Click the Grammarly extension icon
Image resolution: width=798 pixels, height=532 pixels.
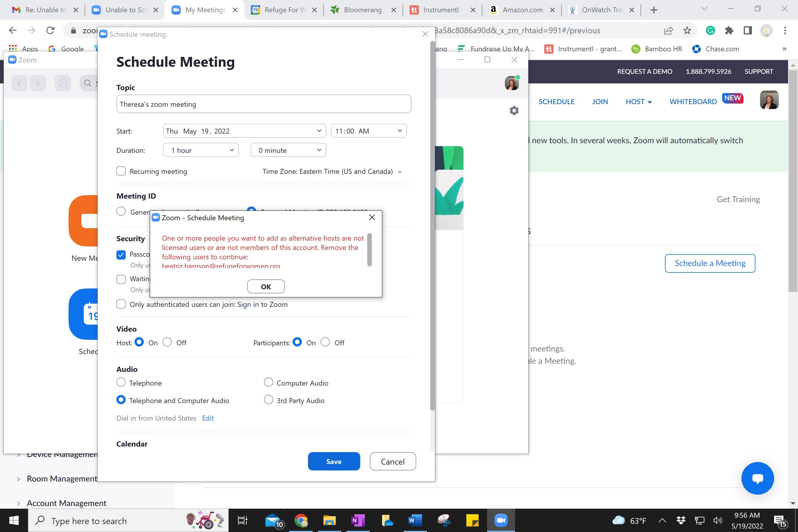(710, 31)
